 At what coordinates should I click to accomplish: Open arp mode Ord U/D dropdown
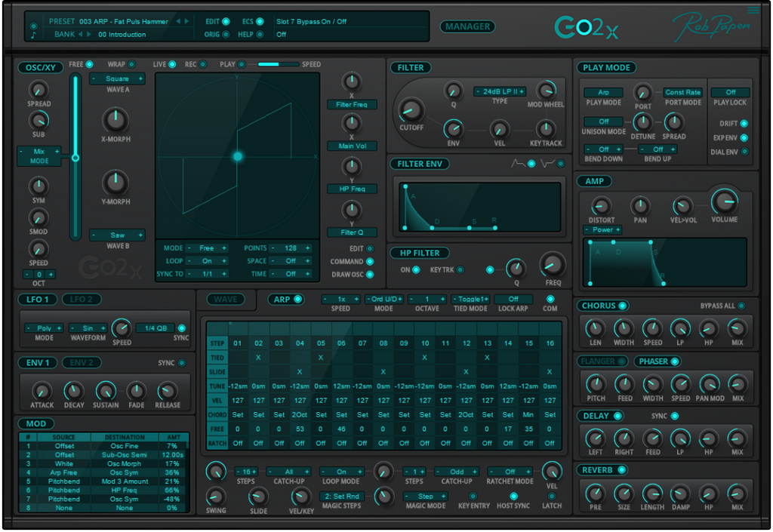tap(383, 299)
